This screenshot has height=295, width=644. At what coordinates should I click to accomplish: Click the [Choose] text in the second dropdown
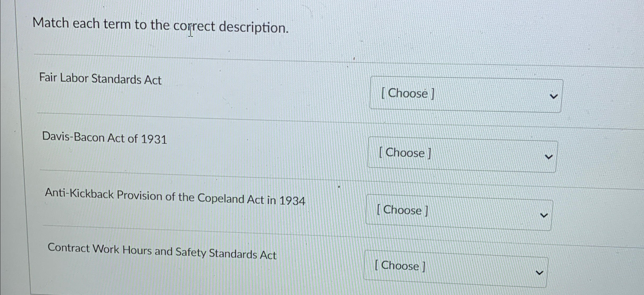pyautogui.click(x=405, y=153)
